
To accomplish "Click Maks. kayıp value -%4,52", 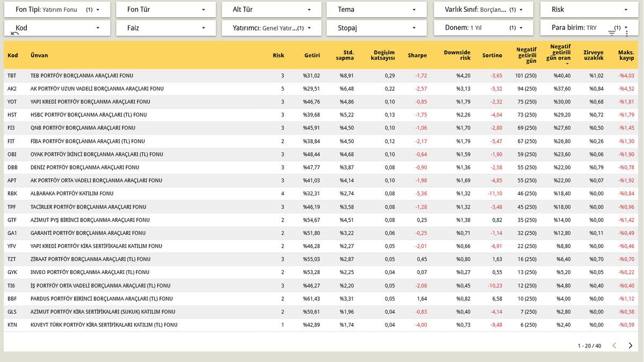I will click(626, 88).
